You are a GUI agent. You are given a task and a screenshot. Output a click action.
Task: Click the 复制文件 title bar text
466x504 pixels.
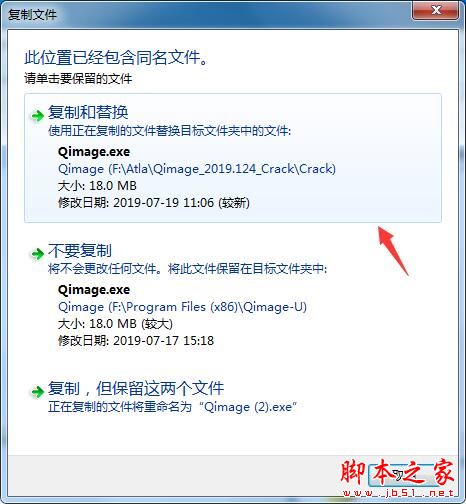coord(32,15)
